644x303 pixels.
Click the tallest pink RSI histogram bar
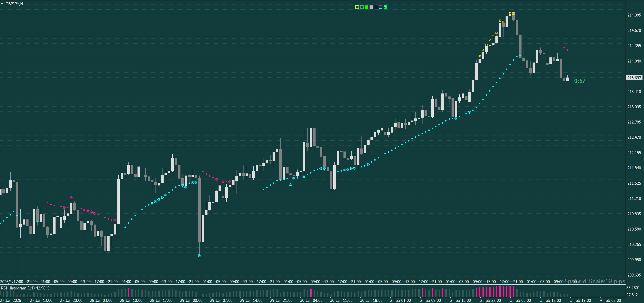point(500,291)
